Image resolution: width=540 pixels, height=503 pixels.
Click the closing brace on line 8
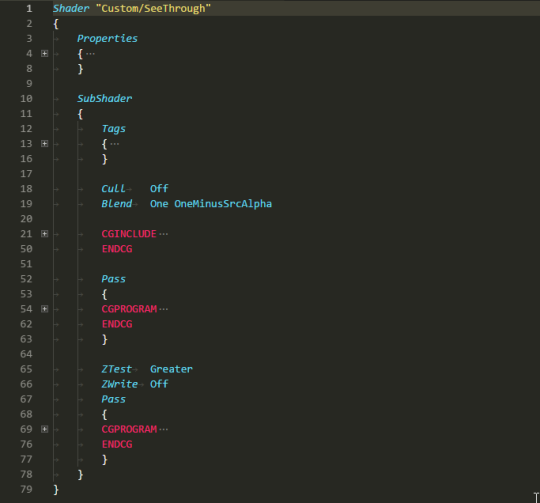click(80, 69)
